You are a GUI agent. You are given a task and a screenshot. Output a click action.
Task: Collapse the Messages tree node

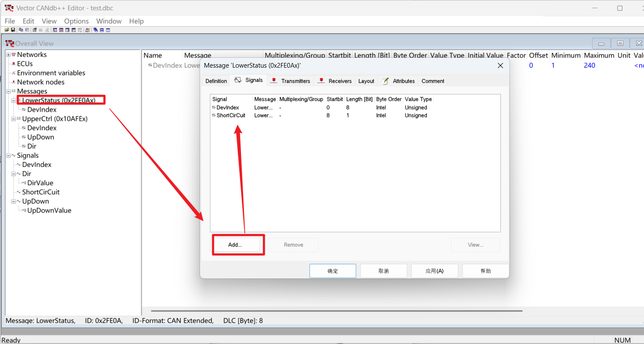click(9, 91)
